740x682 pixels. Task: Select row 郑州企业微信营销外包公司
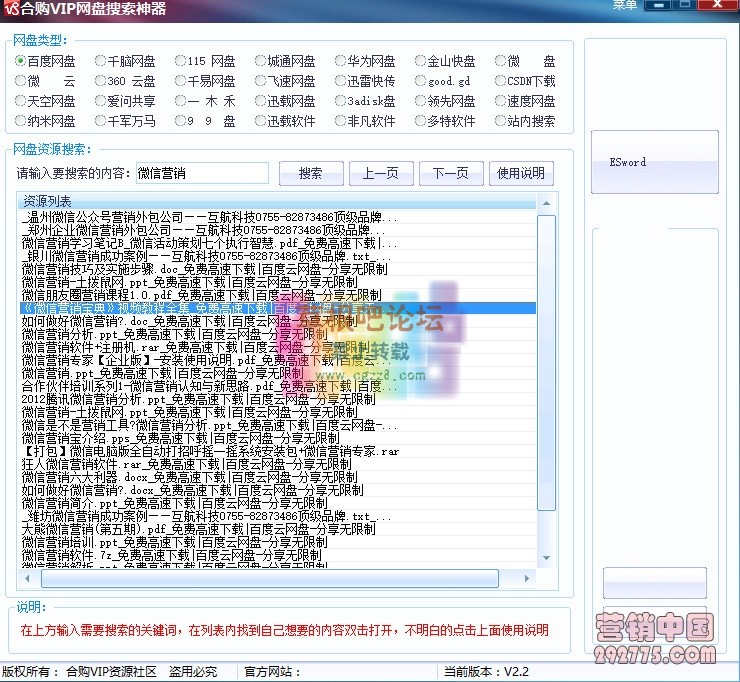click(x=278, y=230)
